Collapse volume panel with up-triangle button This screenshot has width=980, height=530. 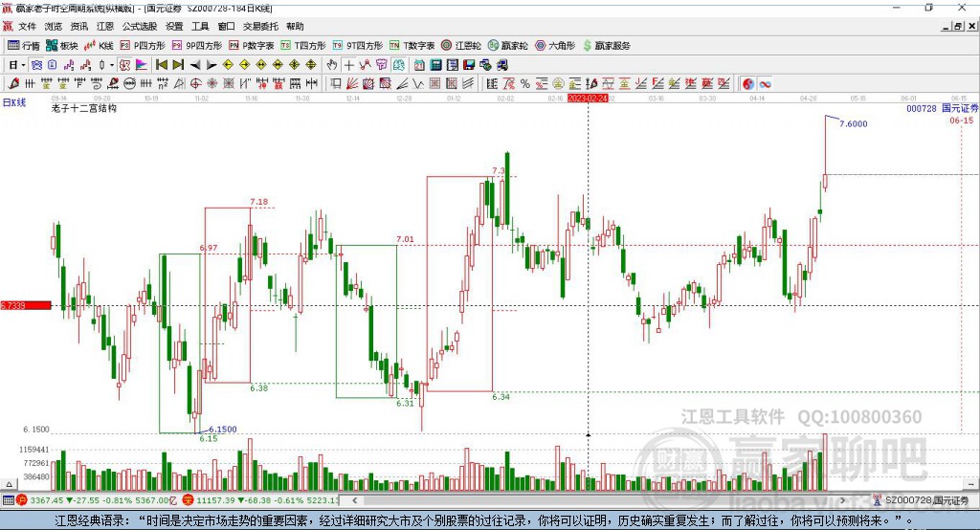[9, 484]
